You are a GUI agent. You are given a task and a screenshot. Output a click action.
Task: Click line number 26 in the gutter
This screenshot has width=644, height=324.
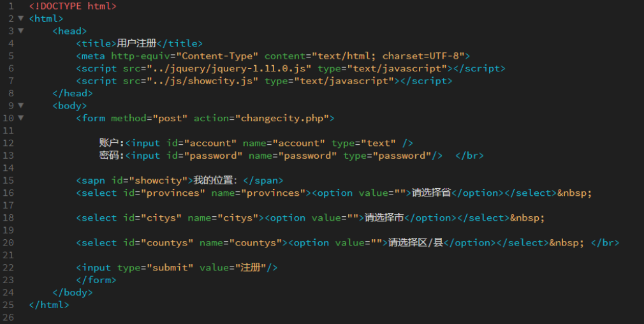click(8, 317)
